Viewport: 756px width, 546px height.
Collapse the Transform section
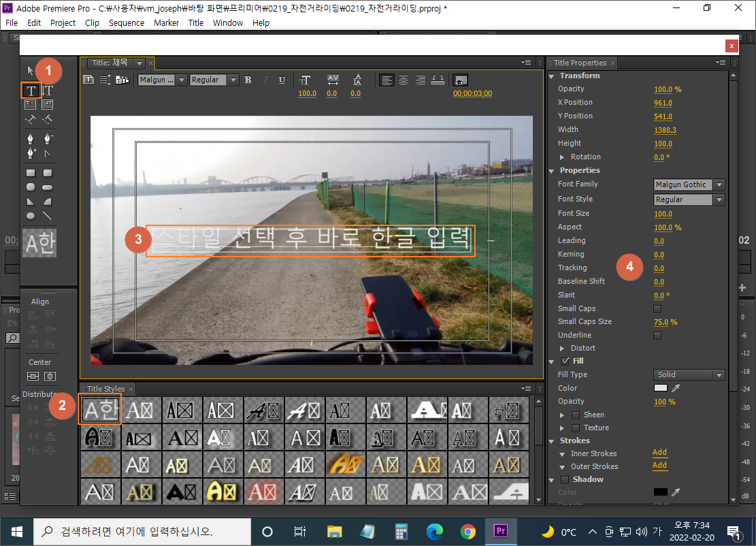552,76
